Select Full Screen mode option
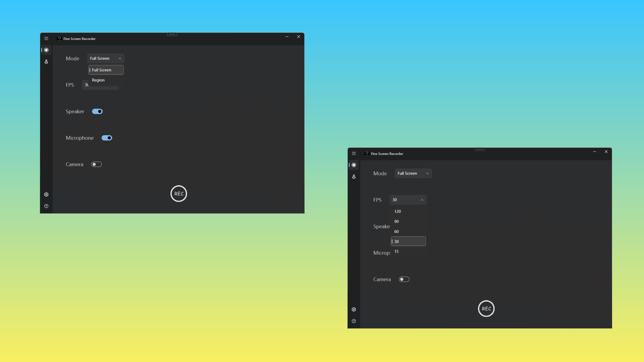The image size is (644, 362). (105, 70)
